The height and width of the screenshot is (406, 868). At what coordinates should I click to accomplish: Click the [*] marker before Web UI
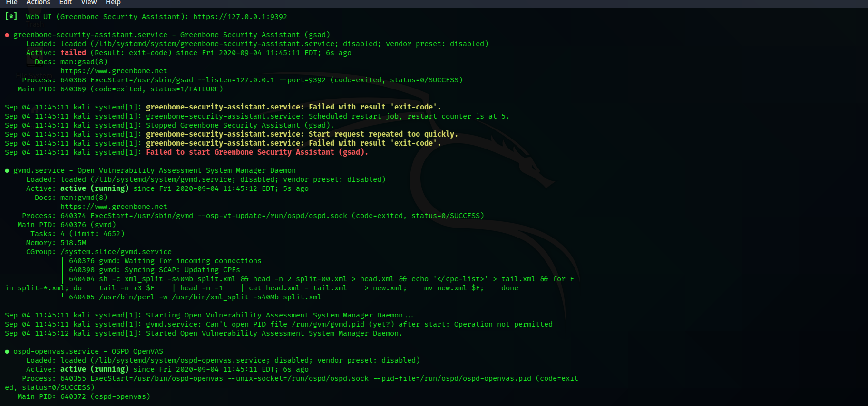tap(11, 17)
